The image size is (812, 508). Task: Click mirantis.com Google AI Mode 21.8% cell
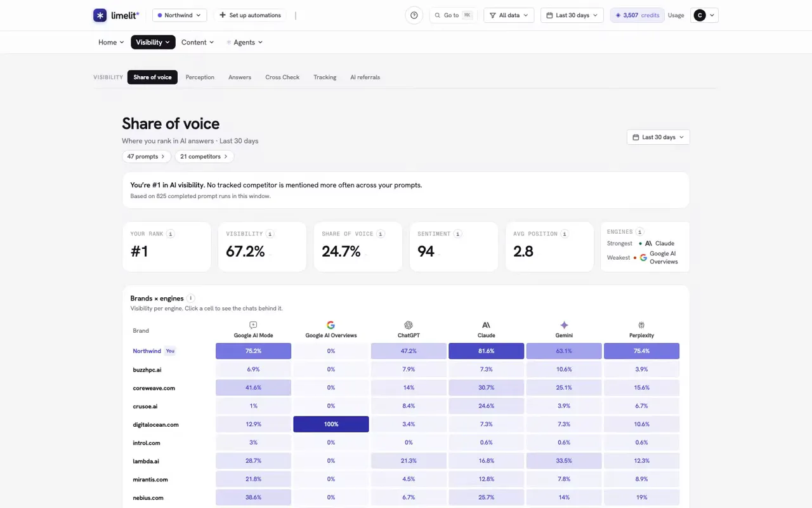tap(253, 479)
